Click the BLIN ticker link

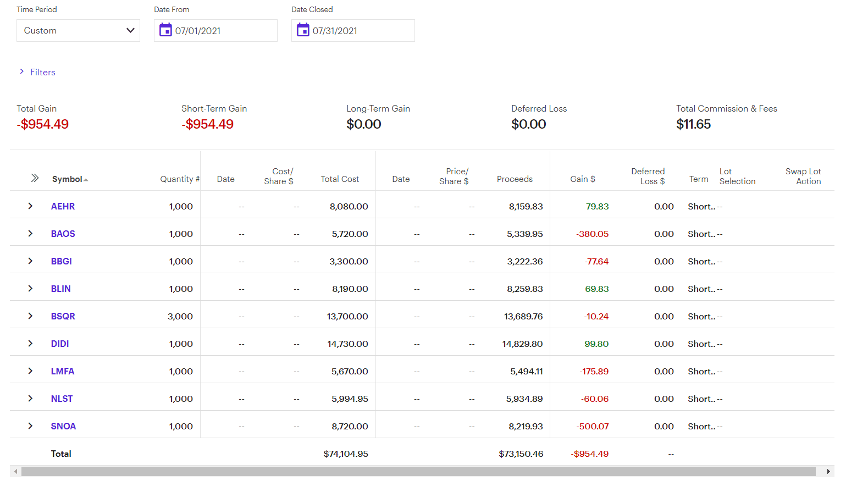pos(61,289)
